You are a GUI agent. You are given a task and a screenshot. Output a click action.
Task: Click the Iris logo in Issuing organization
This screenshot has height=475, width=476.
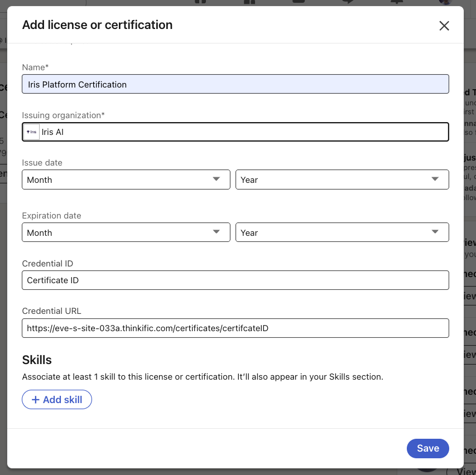(x=32, y=132)
